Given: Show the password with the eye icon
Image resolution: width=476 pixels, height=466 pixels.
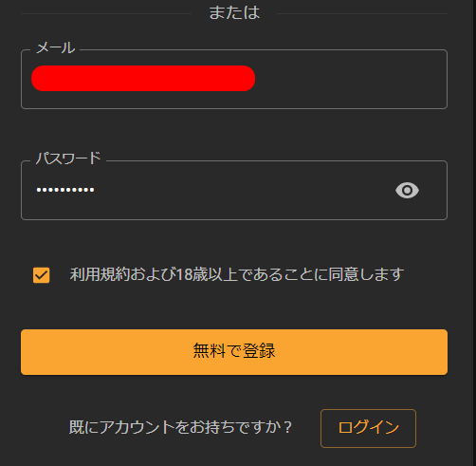Looking at the screenshot, I should 407,190.
